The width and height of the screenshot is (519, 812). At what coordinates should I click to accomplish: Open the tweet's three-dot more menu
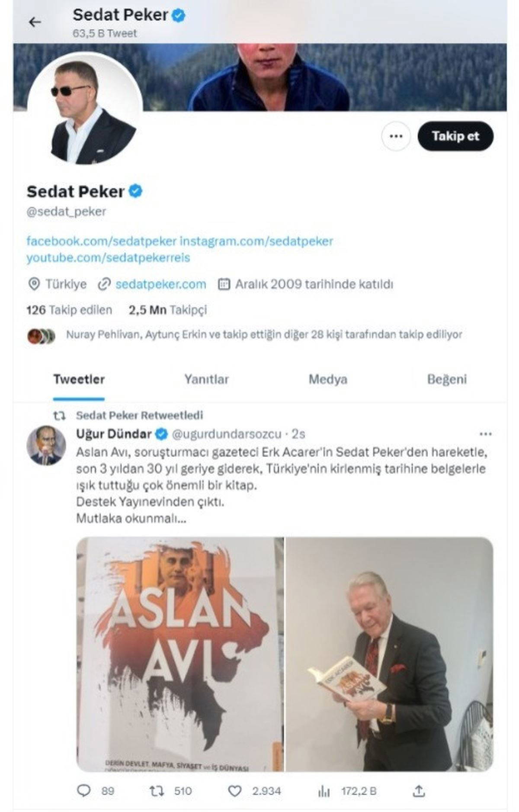click(485, 434)
